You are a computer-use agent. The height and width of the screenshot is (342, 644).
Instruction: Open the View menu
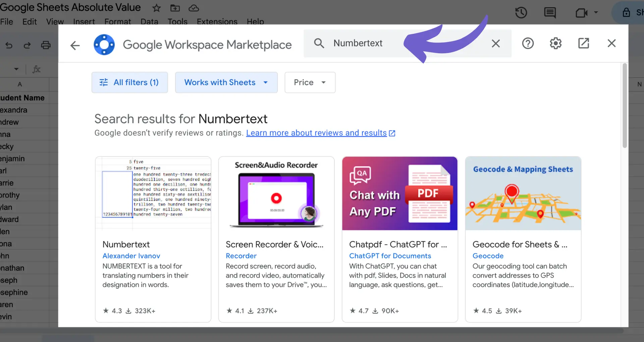[x=55, y=22]
